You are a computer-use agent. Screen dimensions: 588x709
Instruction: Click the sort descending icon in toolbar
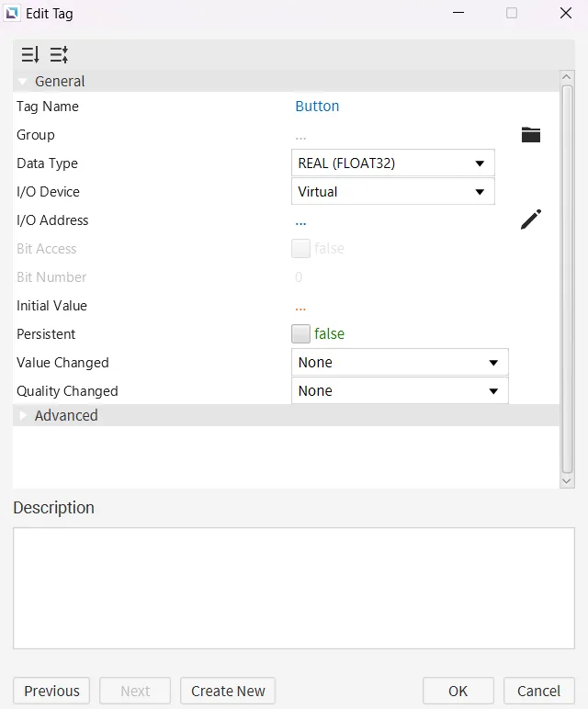30,54
